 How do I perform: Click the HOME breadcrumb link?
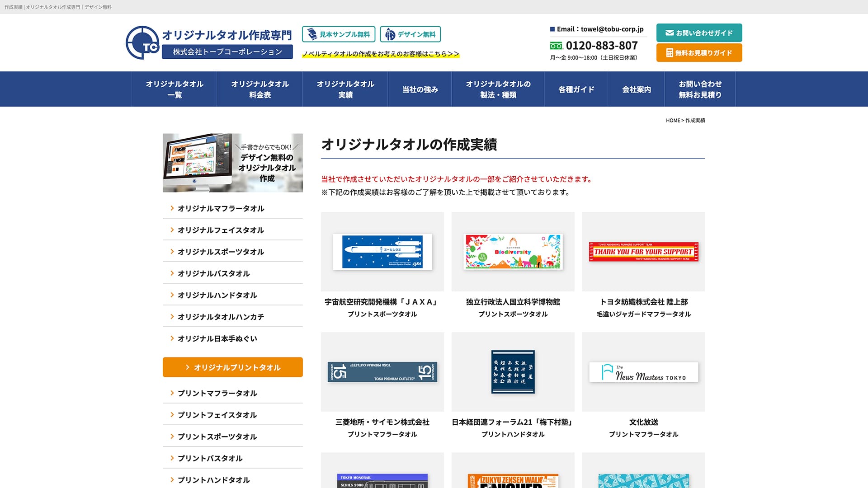pos(673,120)
